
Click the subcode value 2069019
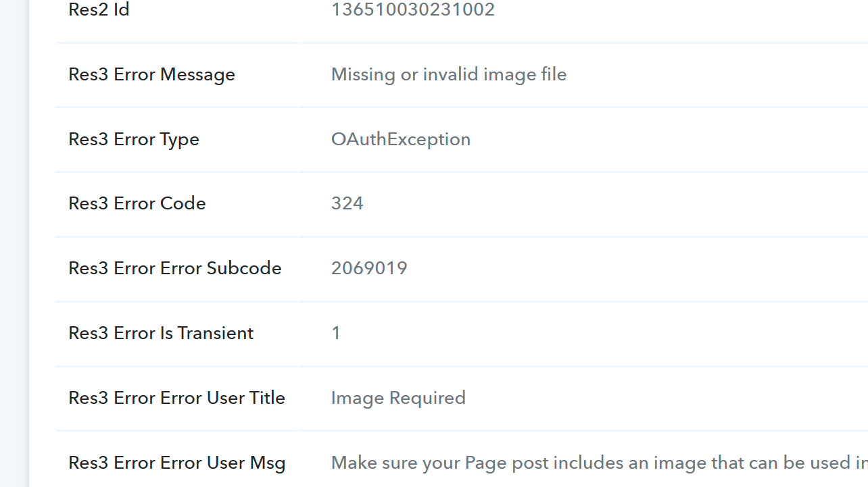(x=369, y=268)
